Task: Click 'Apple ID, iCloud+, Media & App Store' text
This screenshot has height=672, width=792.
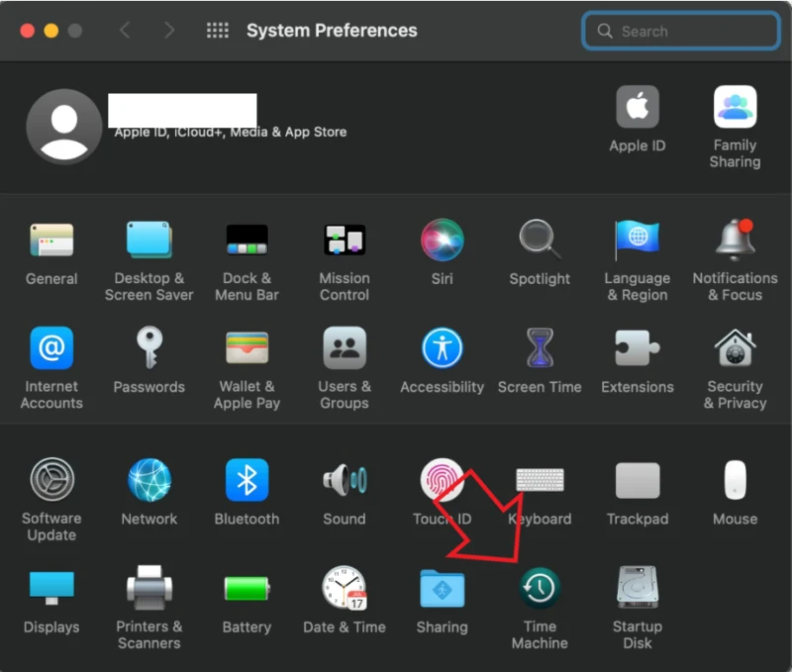Action: [231, 133]
